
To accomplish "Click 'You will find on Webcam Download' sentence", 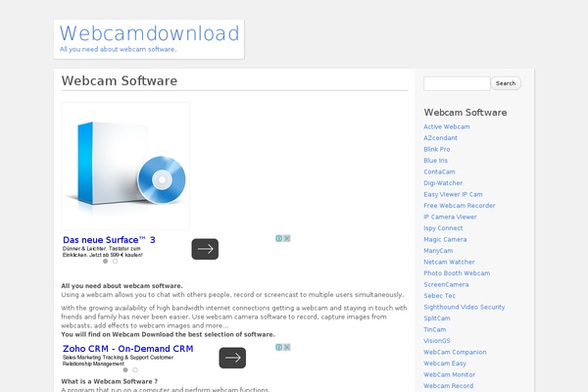I will [x=168, y=334].
